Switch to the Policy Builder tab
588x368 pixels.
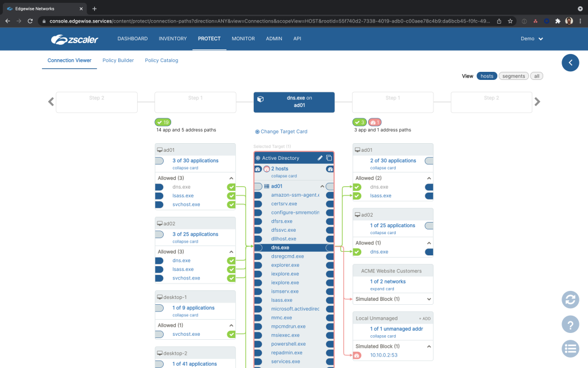pyautogui.click(x=118, y=60)
